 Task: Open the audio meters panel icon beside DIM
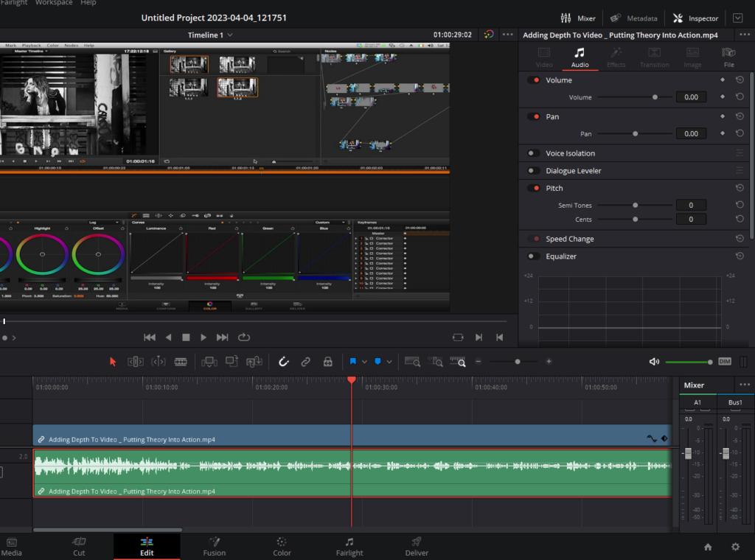pos(743,362)
